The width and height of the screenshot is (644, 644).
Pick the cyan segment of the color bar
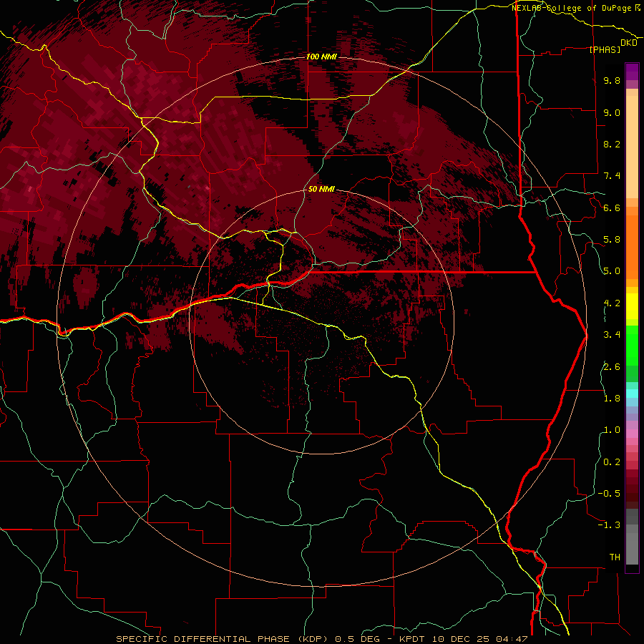click(x=632, y=394)
